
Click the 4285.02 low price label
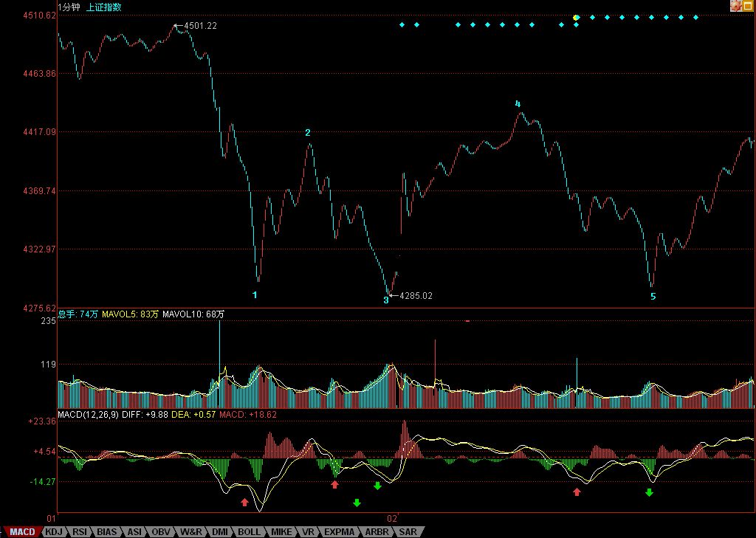416,296
